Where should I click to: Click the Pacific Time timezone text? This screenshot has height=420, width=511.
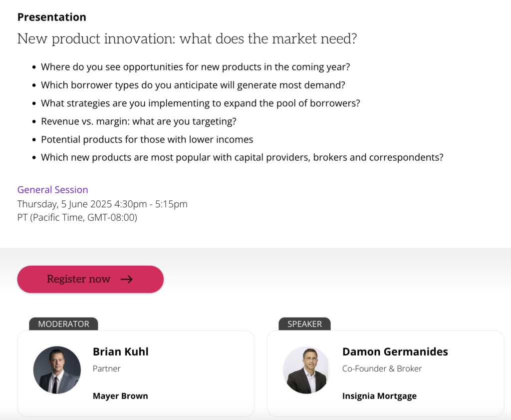click(x=77, y=218)
